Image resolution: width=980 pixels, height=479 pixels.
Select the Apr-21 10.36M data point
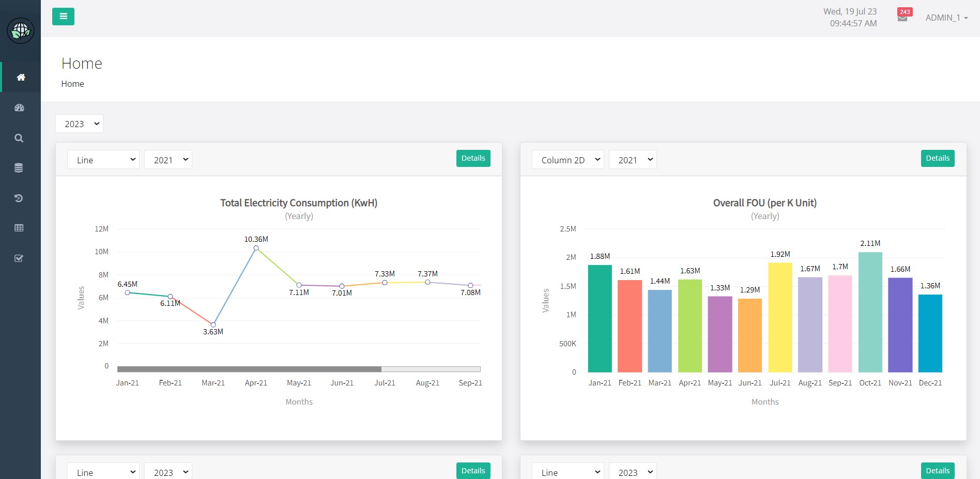256,248
